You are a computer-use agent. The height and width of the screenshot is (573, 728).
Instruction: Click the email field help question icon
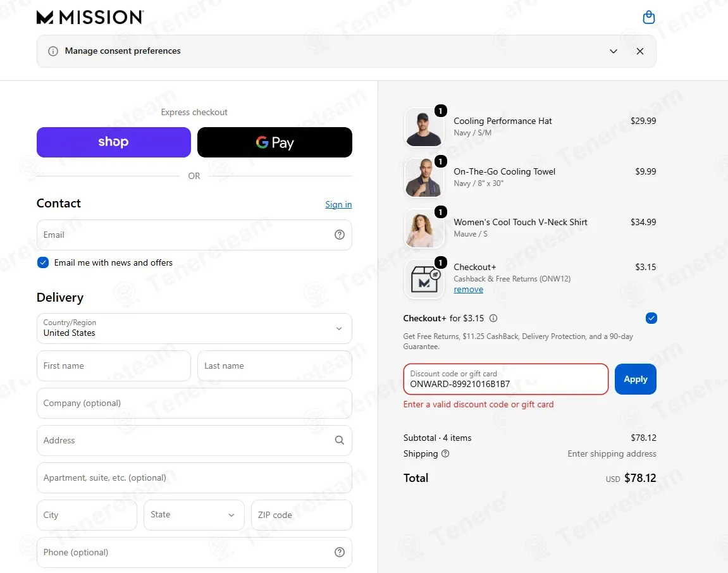340,235
